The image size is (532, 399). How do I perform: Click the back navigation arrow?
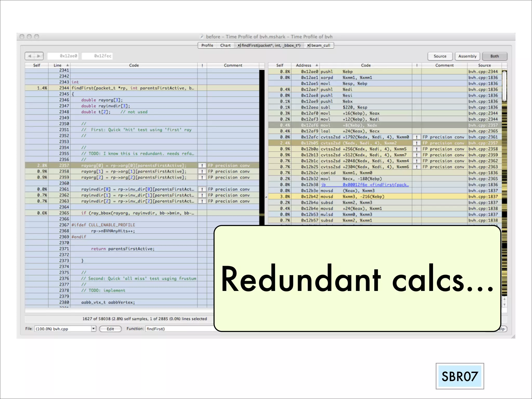pyautogui.click(x=30, y=56)
